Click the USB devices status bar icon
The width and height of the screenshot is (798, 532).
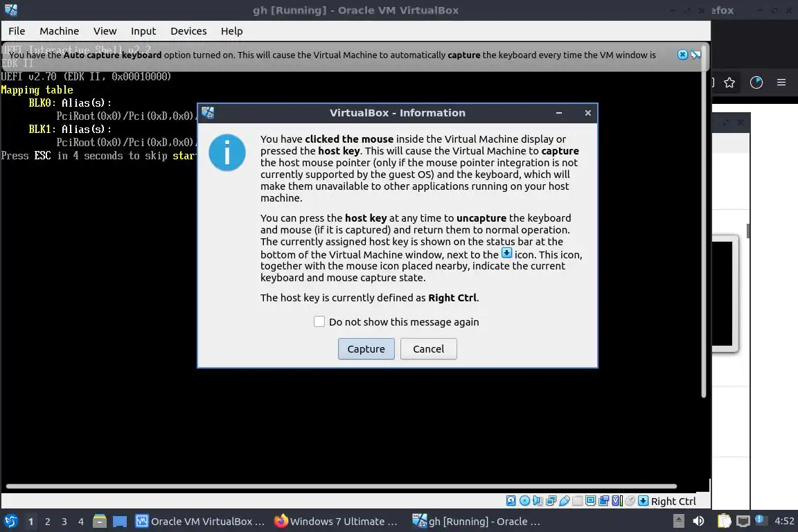click(564, 501)
